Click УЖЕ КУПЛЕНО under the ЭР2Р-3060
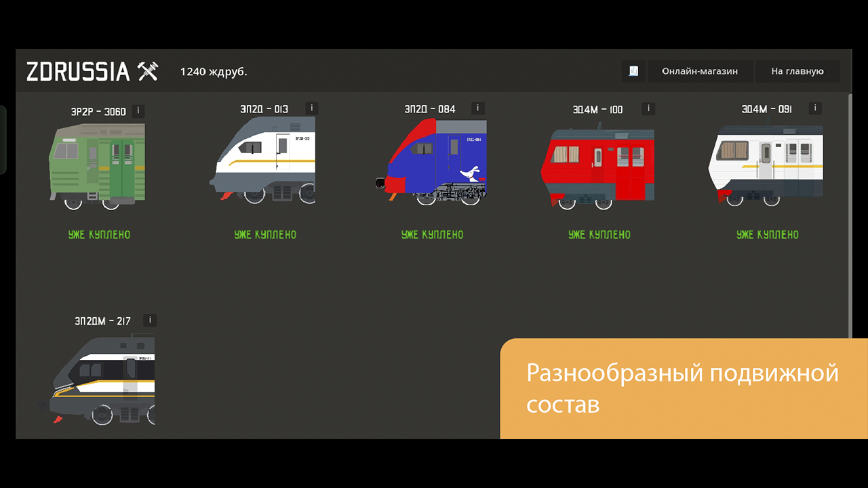The width and height of the screenshot is (868, 488). [99, 235]
